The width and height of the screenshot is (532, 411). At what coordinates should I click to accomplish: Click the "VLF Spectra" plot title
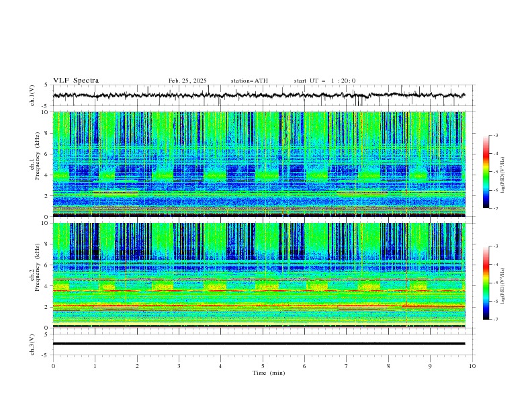click(76, 81)
